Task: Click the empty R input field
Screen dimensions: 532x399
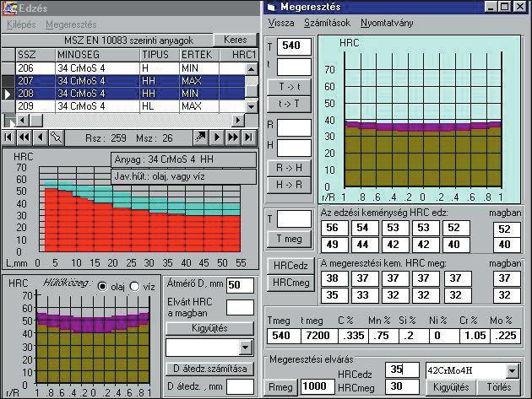Action: tap(294, 127)
